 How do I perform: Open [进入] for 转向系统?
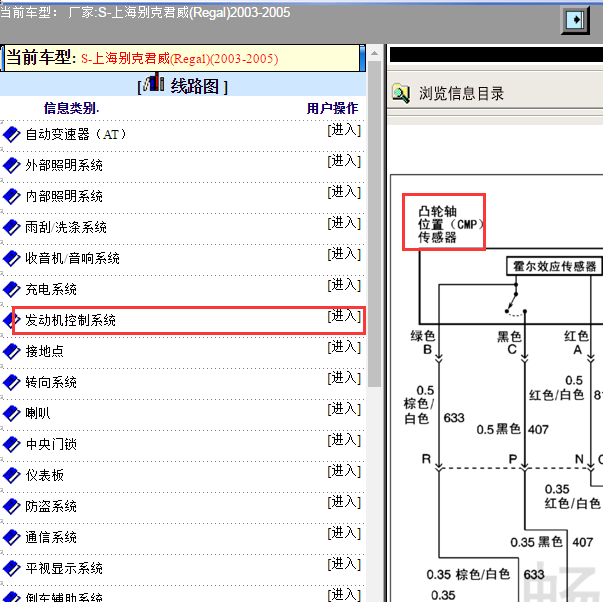click(344, 379)
